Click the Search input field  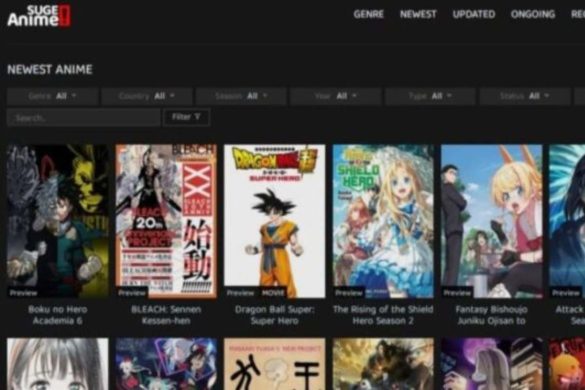pos(84,118)
